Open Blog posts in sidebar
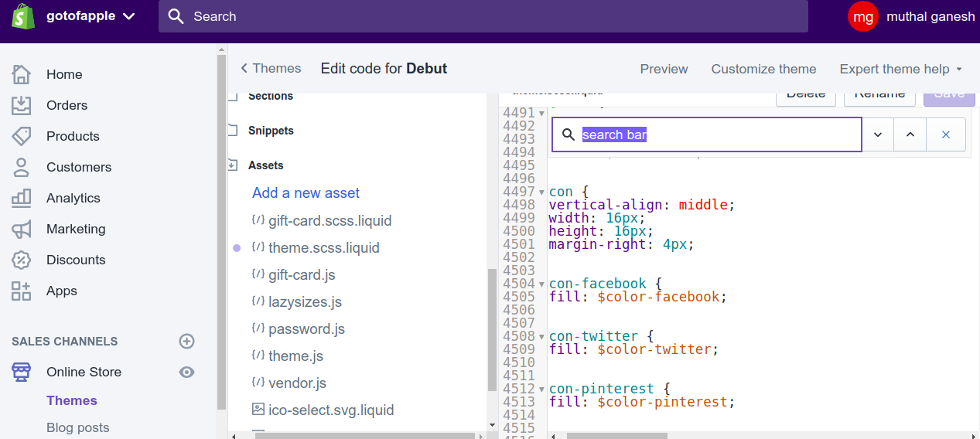The image size is (980, 439). click(77, 427)
